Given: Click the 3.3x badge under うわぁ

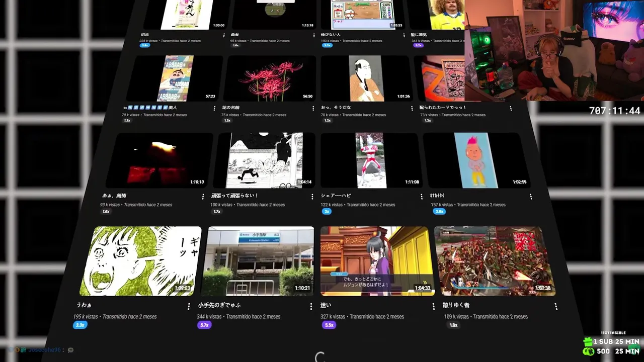Looking at the screenshot, I should coord(80,325).
